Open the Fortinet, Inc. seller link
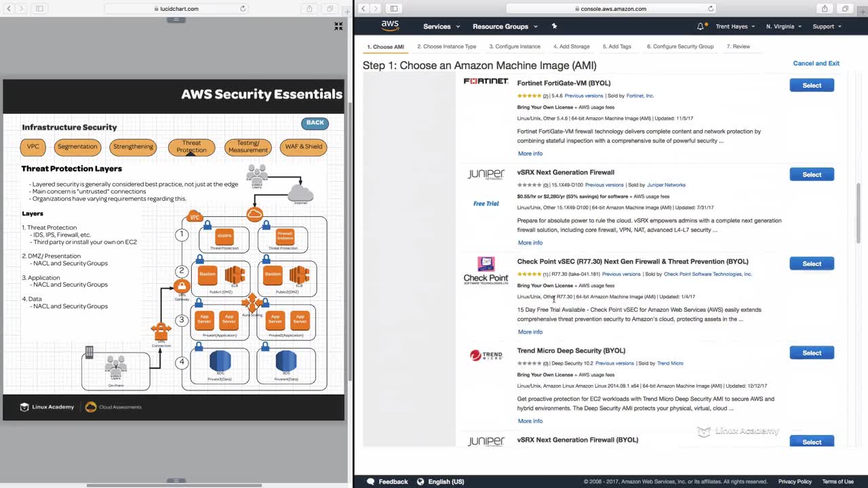This screenshot has width=868, height=488. click(640, 96)
